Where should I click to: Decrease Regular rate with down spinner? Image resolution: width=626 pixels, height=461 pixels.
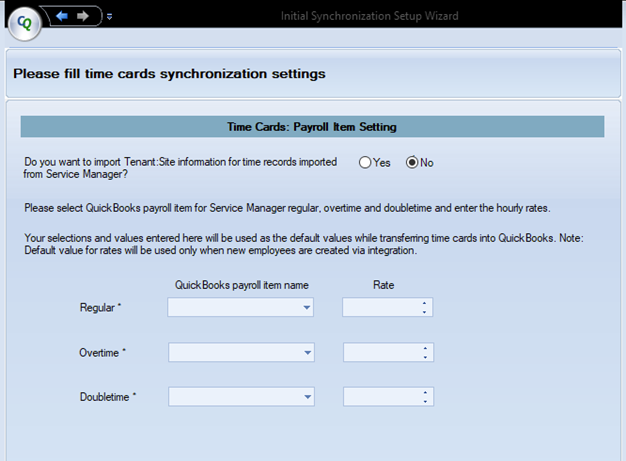[424, 312]
